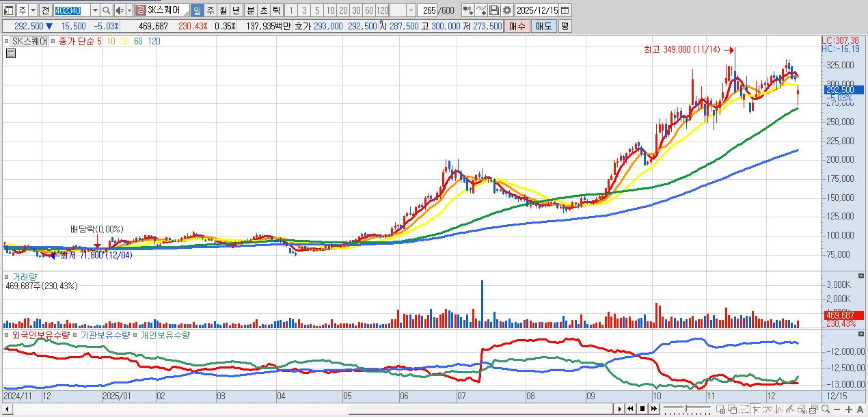Screen dimensions: 868x417
Task: Click the zoom slider handle at bottom
Action: coord(686,409)
